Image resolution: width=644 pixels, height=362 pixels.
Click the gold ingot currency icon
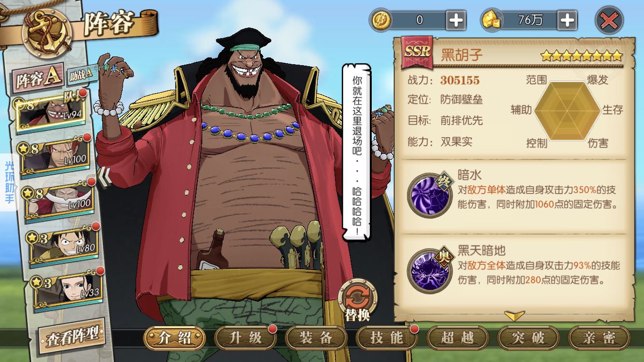point(492,20)
